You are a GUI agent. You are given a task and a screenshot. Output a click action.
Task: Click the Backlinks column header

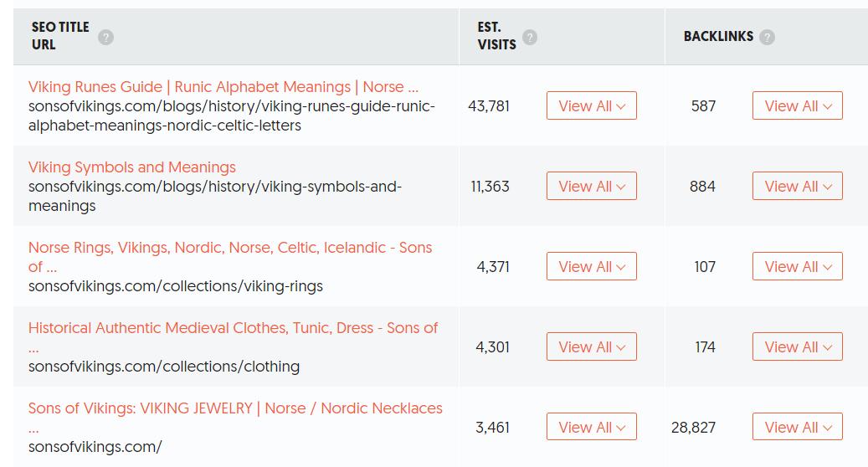718,37
